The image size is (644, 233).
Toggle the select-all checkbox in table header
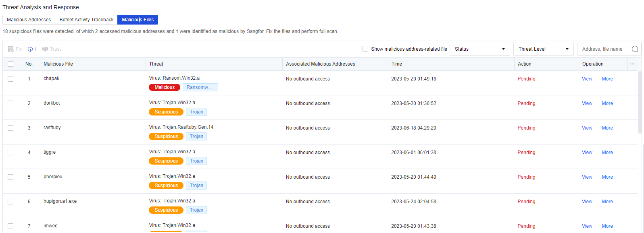coord(10,64)
